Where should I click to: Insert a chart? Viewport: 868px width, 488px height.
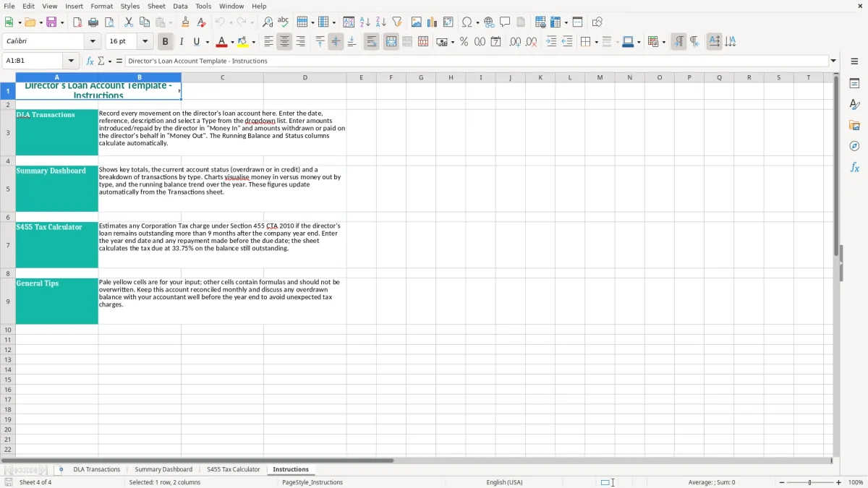[433, 22]
